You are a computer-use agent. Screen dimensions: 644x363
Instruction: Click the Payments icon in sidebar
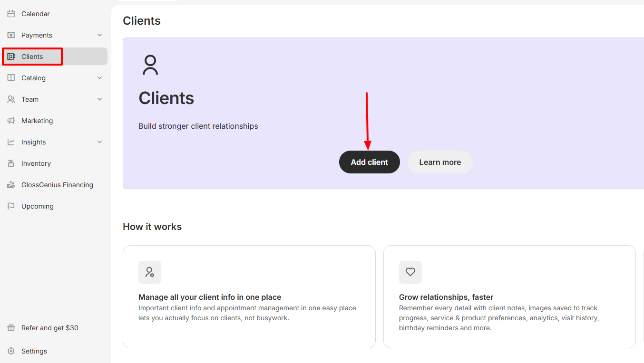(x=11, y=35)
